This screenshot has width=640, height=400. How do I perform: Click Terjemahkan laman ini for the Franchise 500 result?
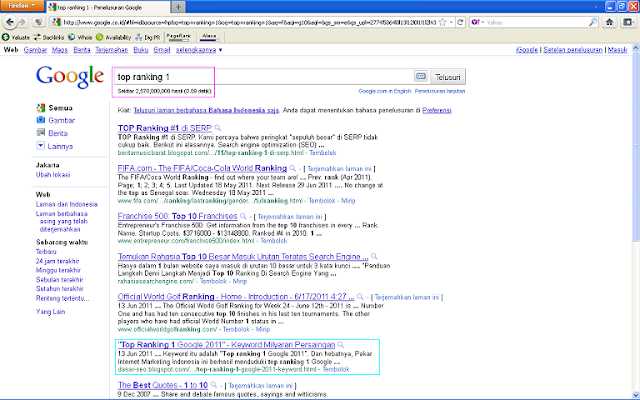pos(290,217)
